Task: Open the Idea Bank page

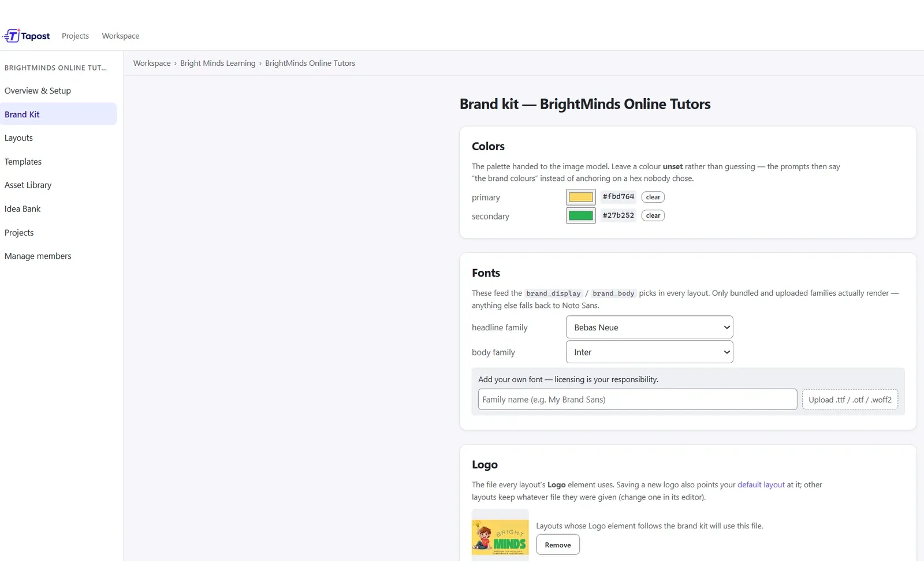Action: (23, 209)
